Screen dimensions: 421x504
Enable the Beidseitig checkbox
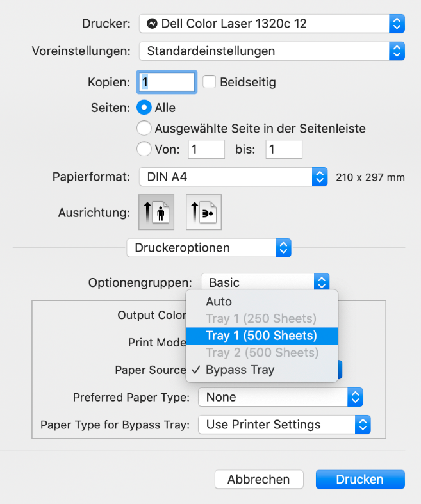pyautogui.click(x=209, y=82)
